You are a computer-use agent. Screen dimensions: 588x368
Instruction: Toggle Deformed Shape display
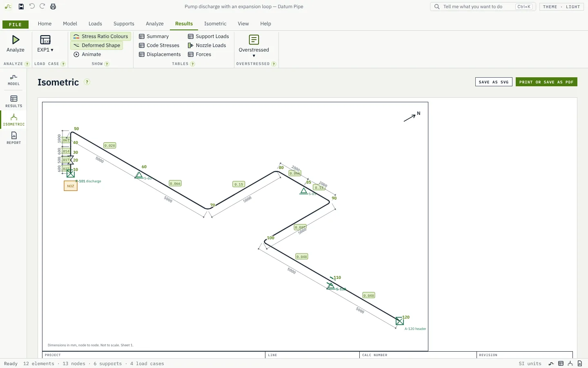97,45
